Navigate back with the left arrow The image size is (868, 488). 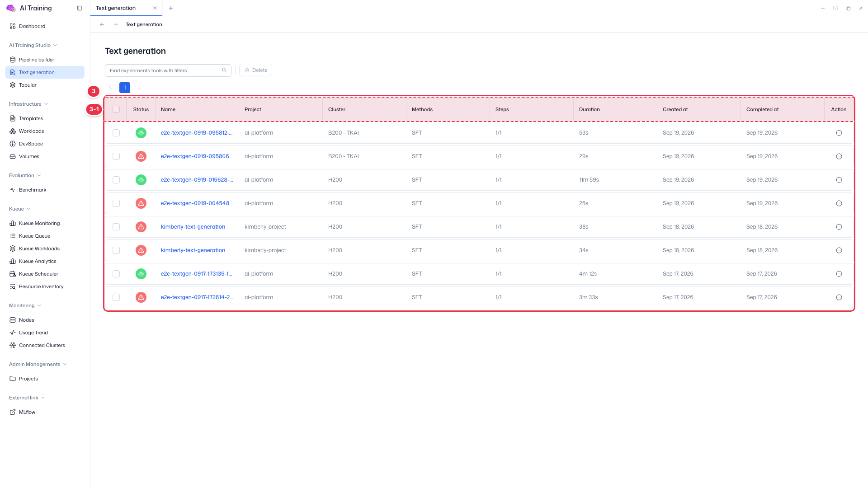(x=102, y=24)
